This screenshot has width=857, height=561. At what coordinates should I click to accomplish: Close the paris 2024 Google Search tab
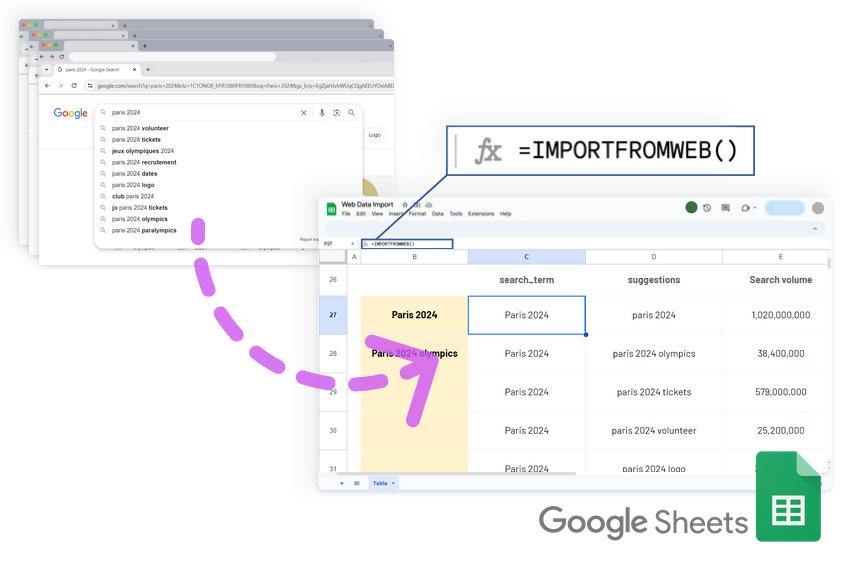click(x=134, y=69)
